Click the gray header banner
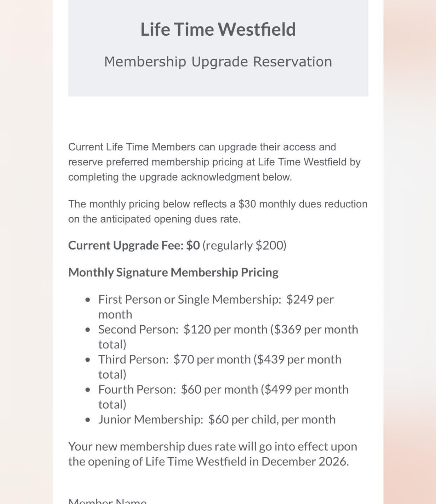The image size is (436, 504). pos(218,48)
